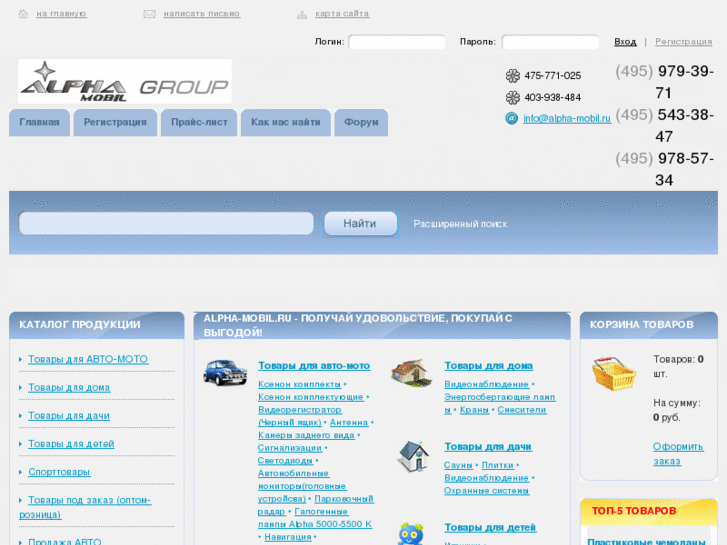727x545 pixels.
Task: Open the 'Ксенон комплектующие' link
Action: tap(311, 398)
